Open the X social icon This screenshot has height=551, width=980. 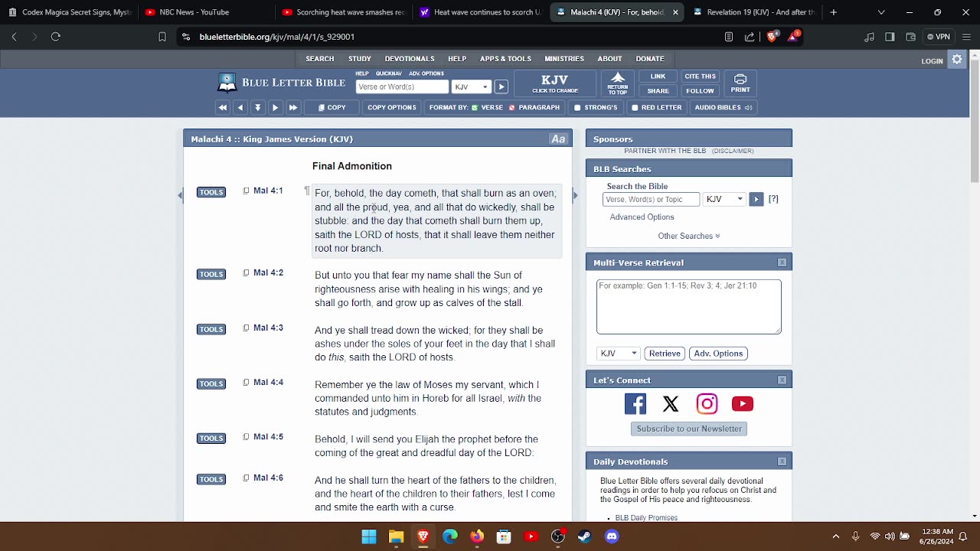point(671,403)
